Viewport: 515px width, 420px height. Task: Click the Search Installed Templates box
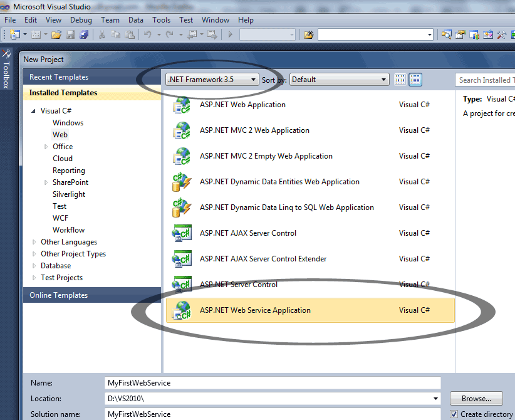pos(485,80)
